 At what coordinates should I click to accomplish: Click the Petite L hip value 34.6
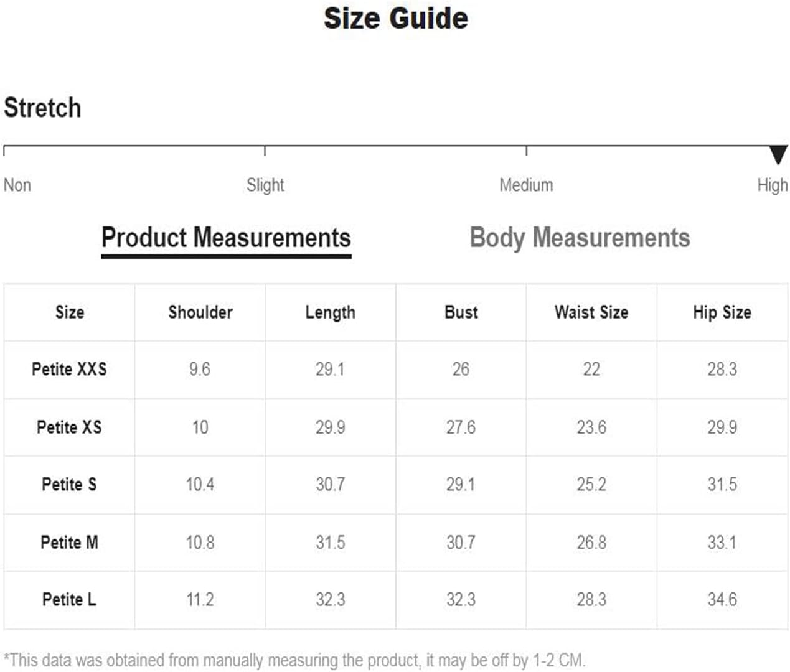722,599
